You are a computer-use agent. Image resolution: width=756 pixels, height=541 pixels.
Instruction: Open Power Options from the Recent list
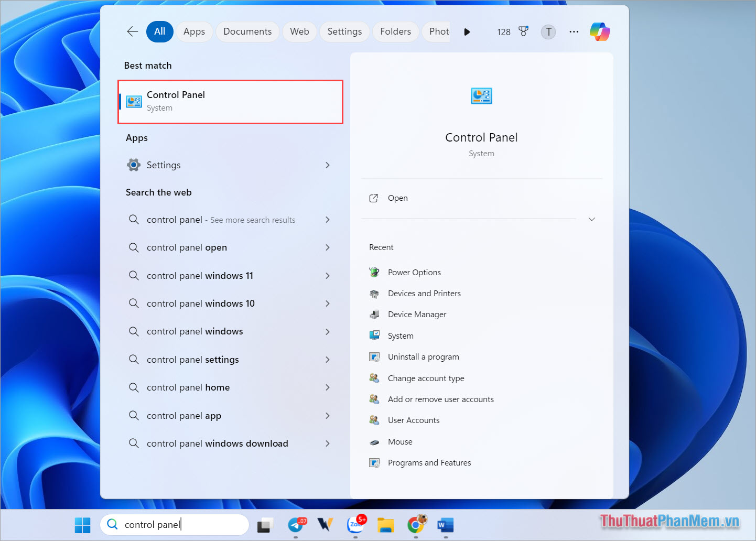414,272
